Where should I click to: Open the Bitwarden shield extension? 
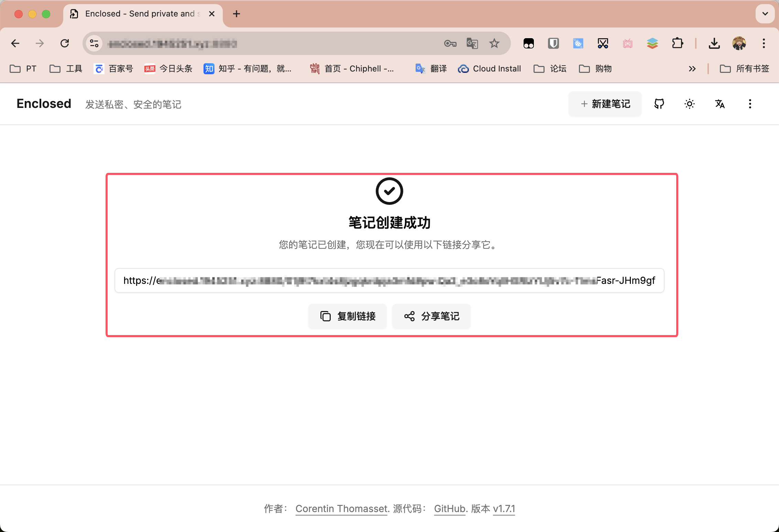[x=553, y=43]
